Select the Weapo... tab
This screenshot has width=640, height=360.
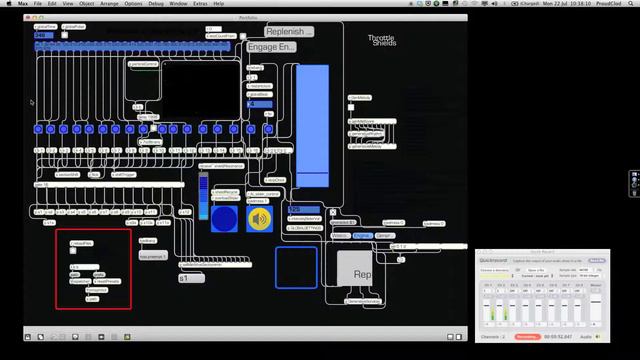pyautogui.click(x=340, y=236)
